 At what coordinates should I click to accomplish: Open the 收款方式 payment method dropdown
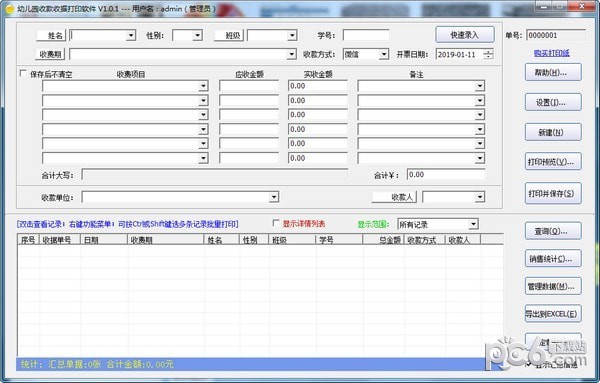tap(384, 54)
